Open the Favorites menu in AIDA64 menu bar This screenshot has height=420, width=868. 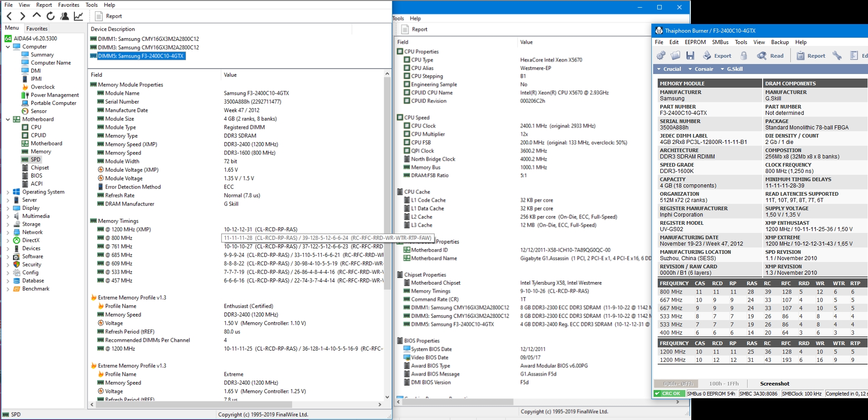click(x=69, y=5)
